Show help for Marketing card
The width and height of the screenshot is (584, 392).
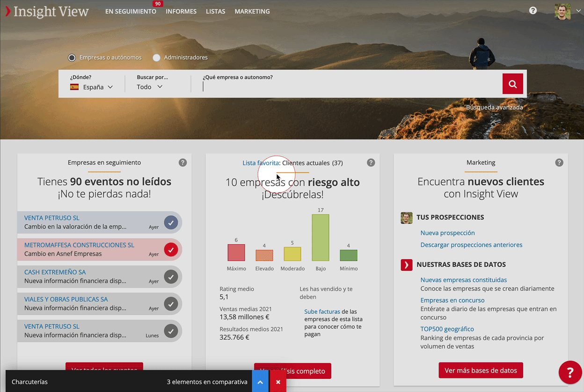pyautogui.click(x=559, y=163)
